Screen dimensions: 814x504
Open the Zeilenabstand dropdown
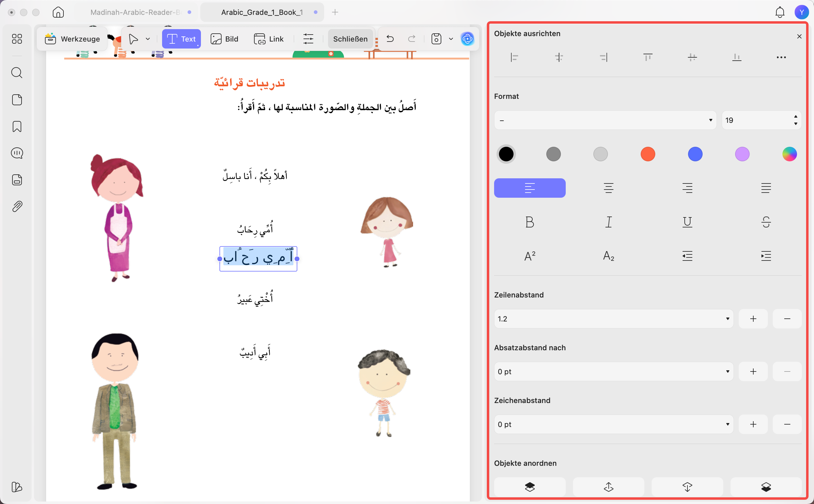click(x=613, y=319)
